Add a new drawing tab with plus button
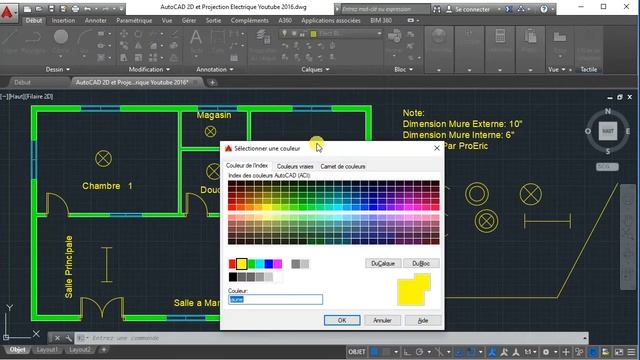This screenshot has height=360, width=640. click(212, 82)
